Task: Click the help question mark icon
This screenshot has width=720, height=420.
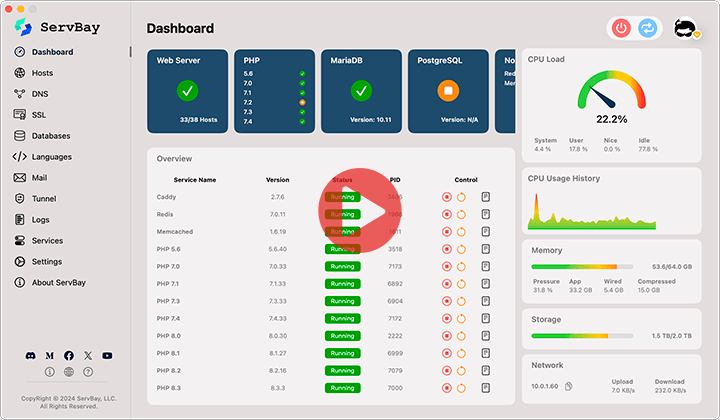Action: pyautogui.click(x=88, y=372)
